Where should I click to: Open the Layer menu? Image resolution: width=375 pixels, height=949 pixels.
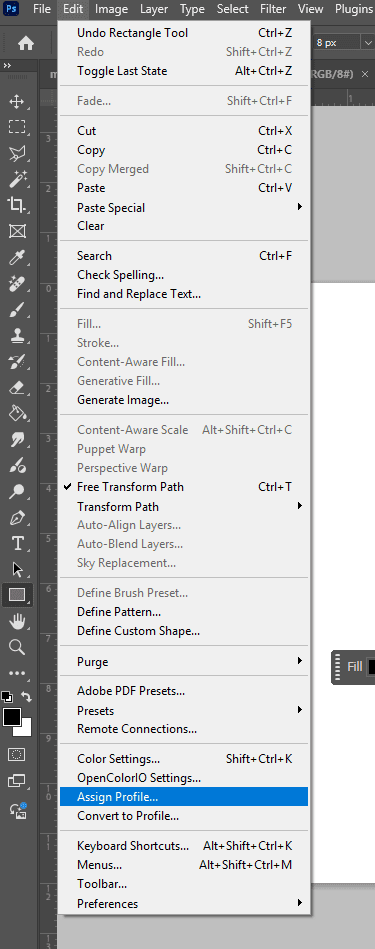(x=154, y=9)
